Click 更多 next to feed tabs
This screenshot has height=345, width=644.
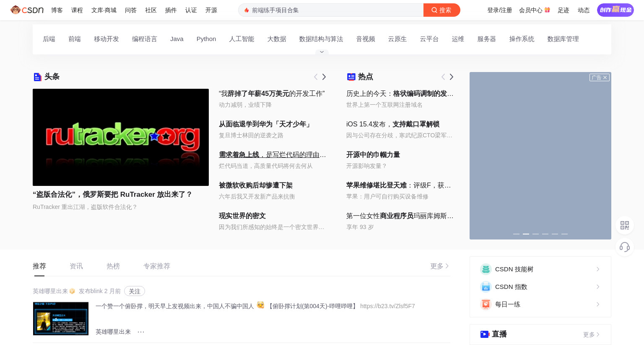tap(440, 266)
